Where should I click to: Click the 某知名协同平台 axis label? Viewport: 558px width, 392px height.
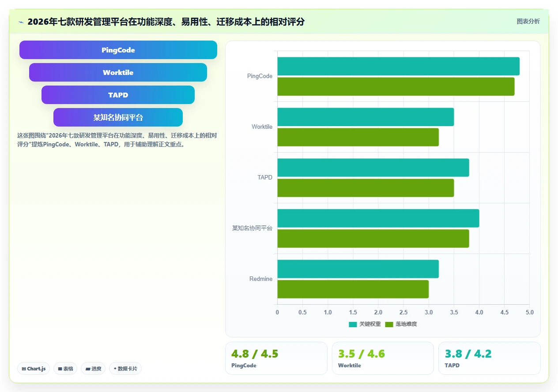pyautogui.click(x=253, y=228)
